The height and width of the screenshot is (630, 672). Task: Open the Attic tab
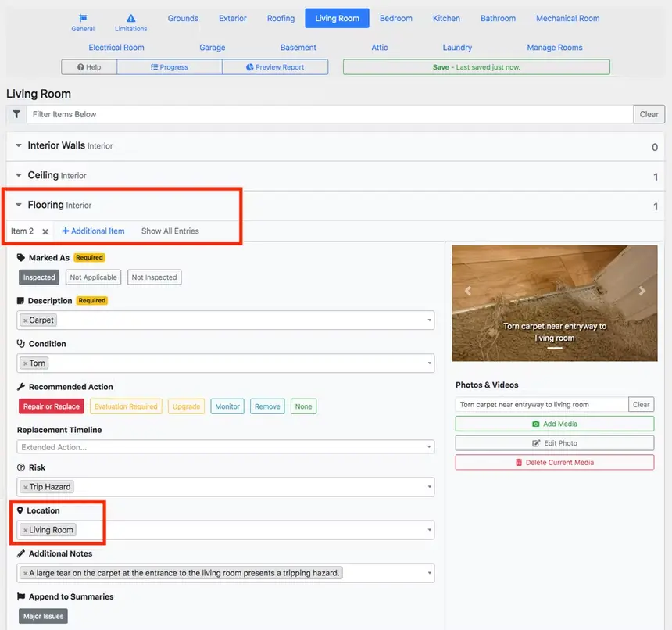(379, 48)
